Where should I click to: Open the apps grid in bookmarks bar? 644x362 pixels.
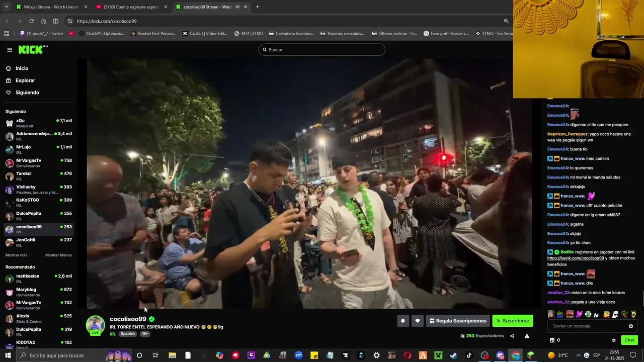tap(7, 34)
